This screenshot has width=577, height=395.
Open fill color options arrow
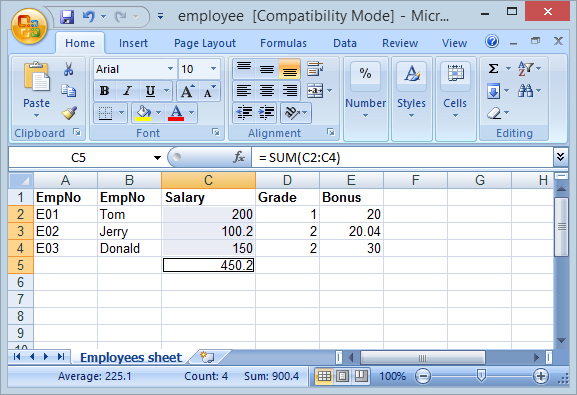tap(159, 113)
